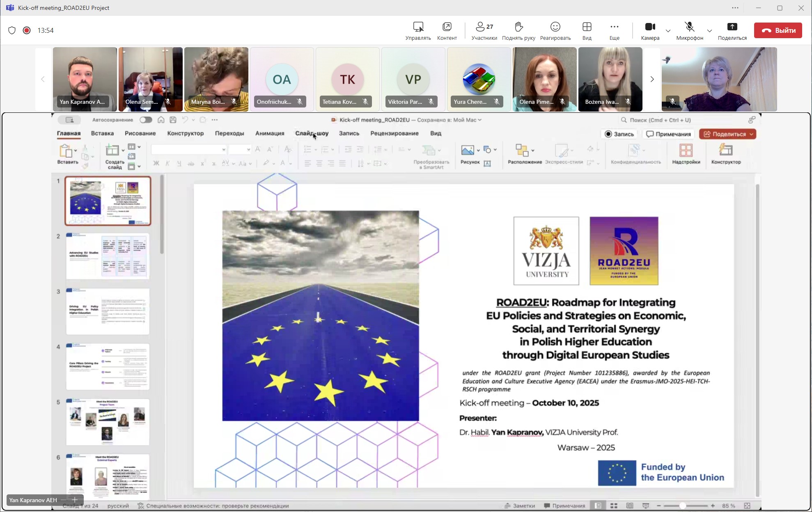
Task: Open the React emoji menu
Action: coord(555,27)
